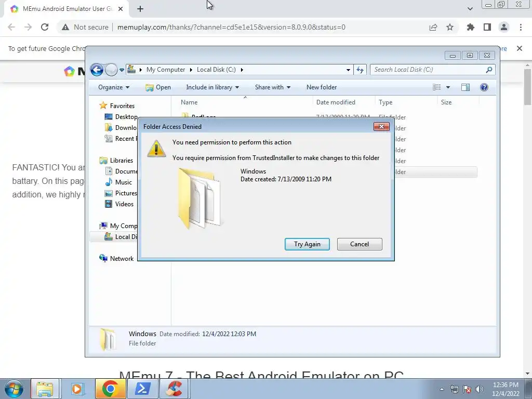
Task: Refresh the Explorer folder view
Action: coord(360,70)
